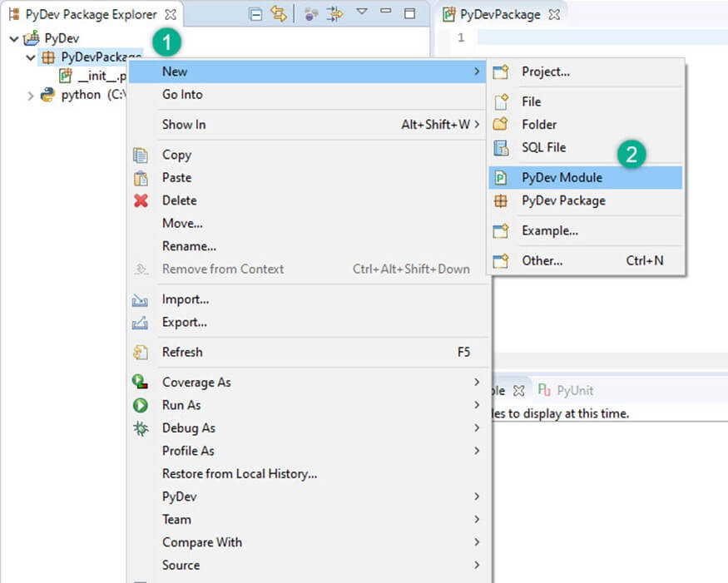The width and height of the screenshot is (728, 583).
Task: Collapse the PyDevPackage tree node
Action: pos(31,58)
